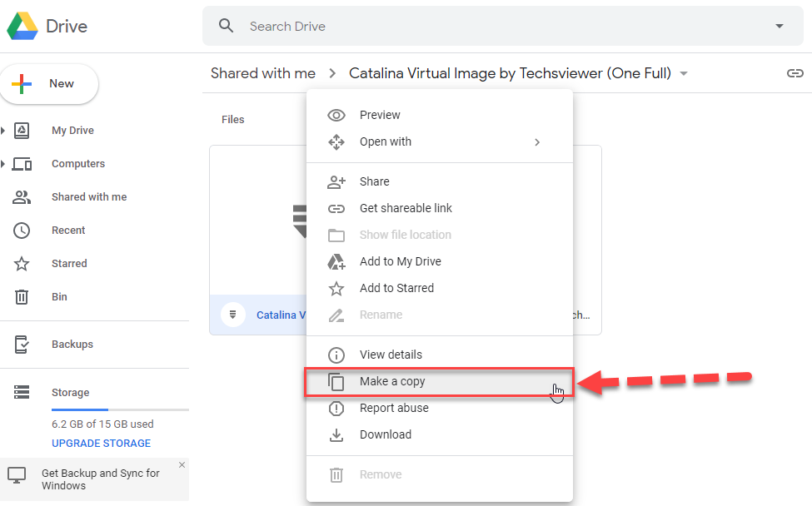
Task: Choose Share in context menu
Action: point(440,181)
